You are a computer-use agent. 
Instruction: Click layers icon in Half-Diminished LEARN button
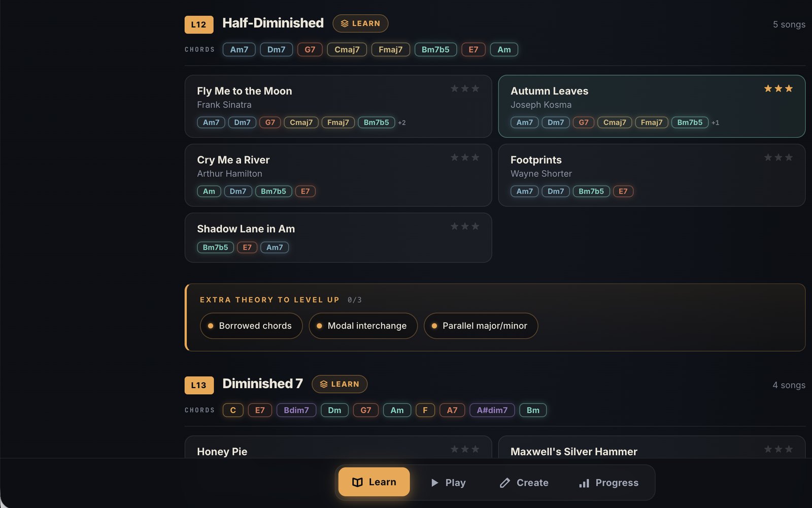tap(345, 23)
